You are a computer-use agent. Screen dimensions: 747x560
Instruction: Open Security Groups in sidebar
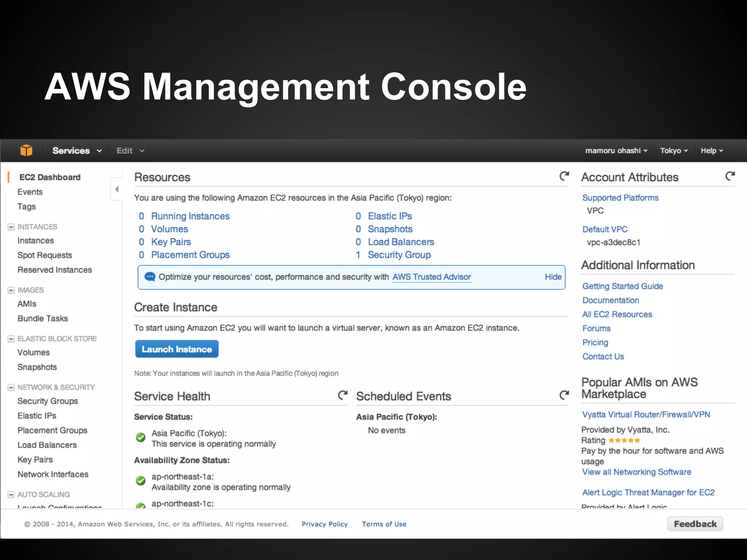click(48, 401)
